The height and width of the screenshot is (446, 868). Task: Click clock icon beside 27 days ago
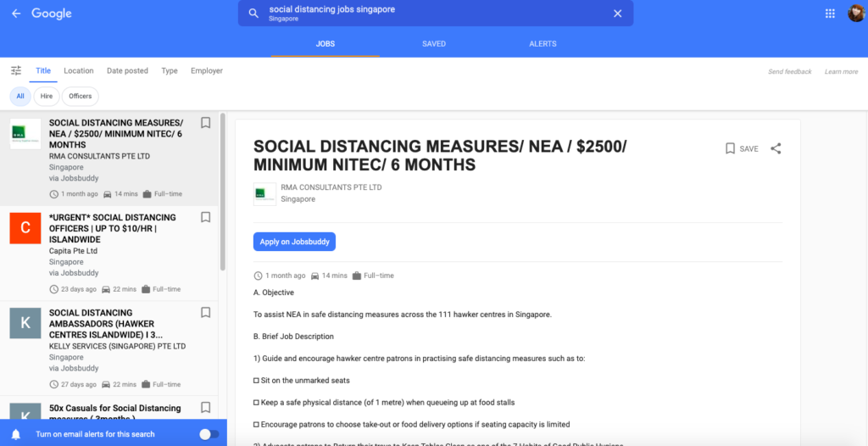point(53,384)
